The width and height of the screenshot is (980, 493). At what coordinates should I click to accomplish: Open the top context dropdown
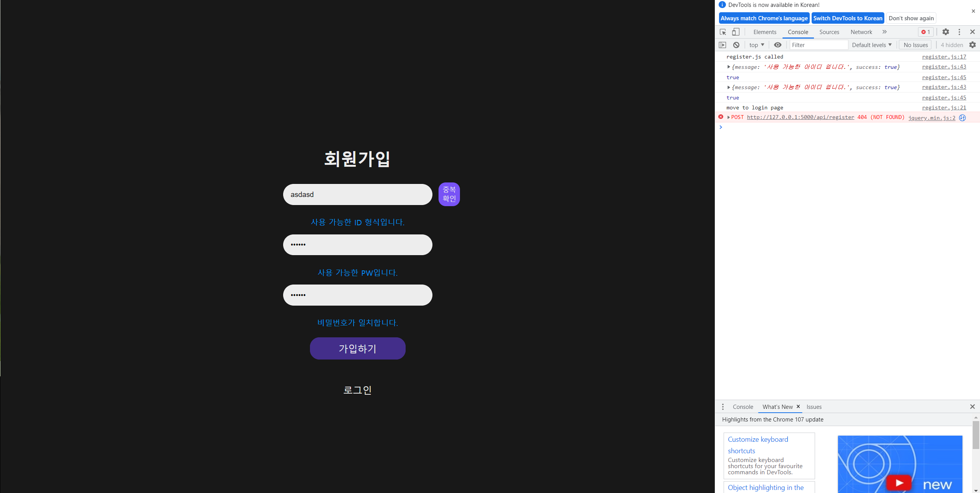coord(757,45)
